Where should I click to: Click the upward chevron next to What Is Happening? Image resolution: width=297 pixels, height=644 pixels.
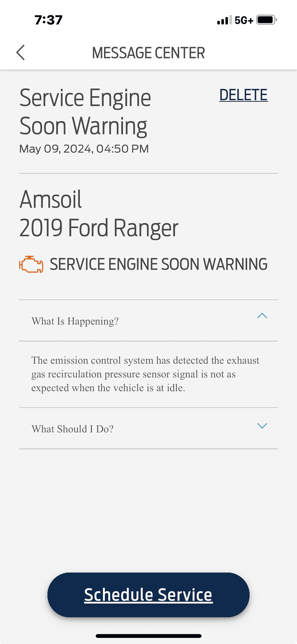pyautogui.click(x=262, y=316)
